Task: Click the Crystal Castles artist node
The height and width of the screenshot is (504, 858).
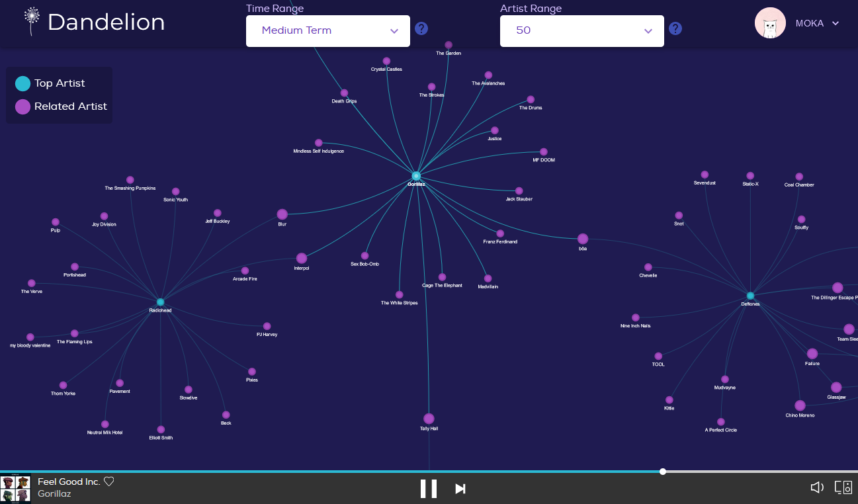Action: 386,61
